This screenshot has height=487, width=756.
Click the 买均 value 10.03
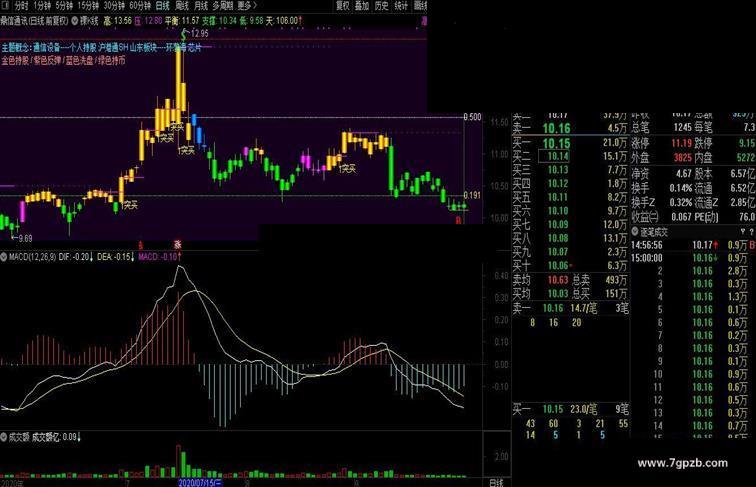[558, 293]
